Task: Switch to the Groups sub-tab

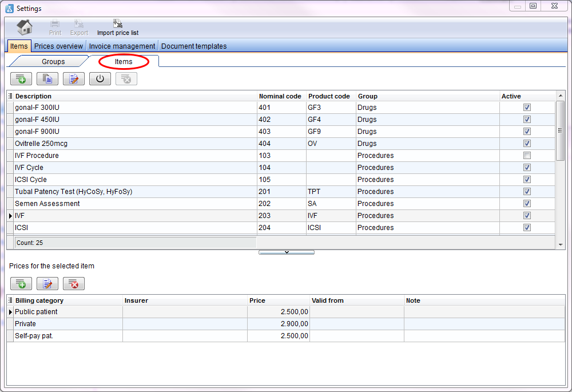Action: tap(53, 61)
